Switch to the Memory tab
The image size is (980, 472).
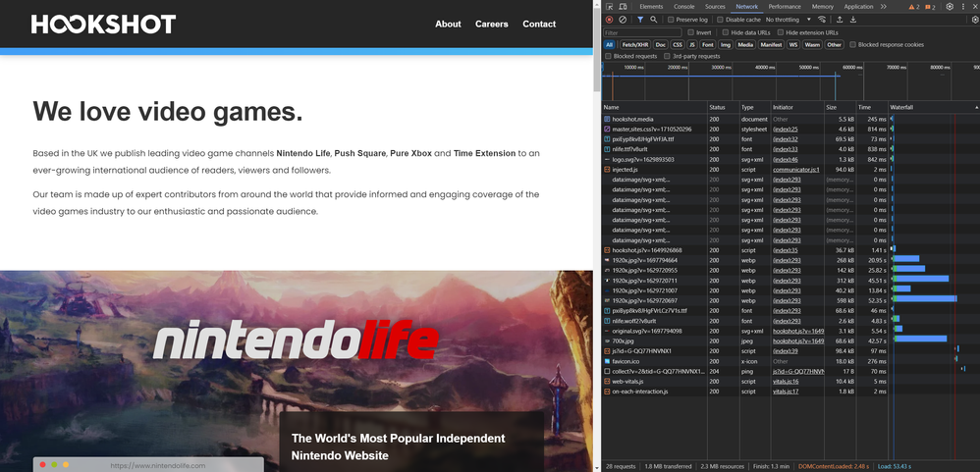click(x=823, y=7)
